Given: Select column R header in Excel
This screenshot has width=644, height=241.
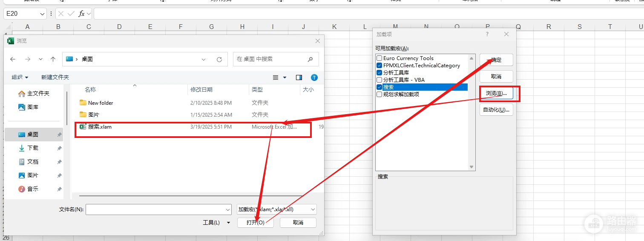Looking at the screenshot, I should (x=549, y=27).
